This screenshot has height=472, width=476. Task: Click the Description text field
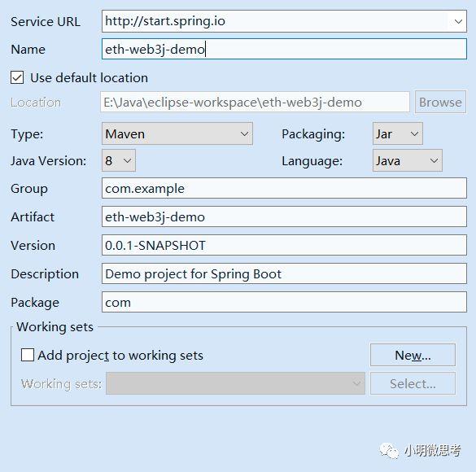pyautogui.click(x=284, y=273)
